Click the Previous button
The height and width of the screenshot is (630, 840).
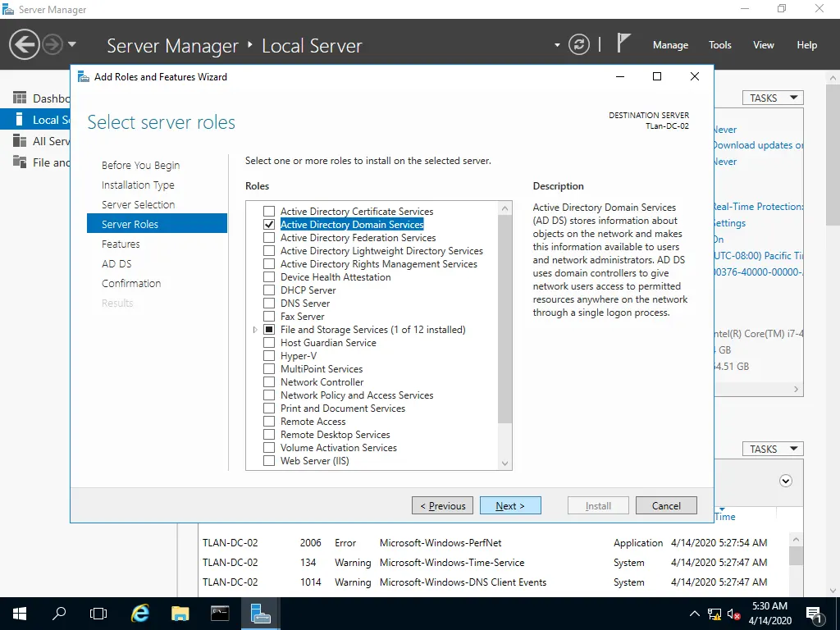pyautogui.click(x=443, y=506)
